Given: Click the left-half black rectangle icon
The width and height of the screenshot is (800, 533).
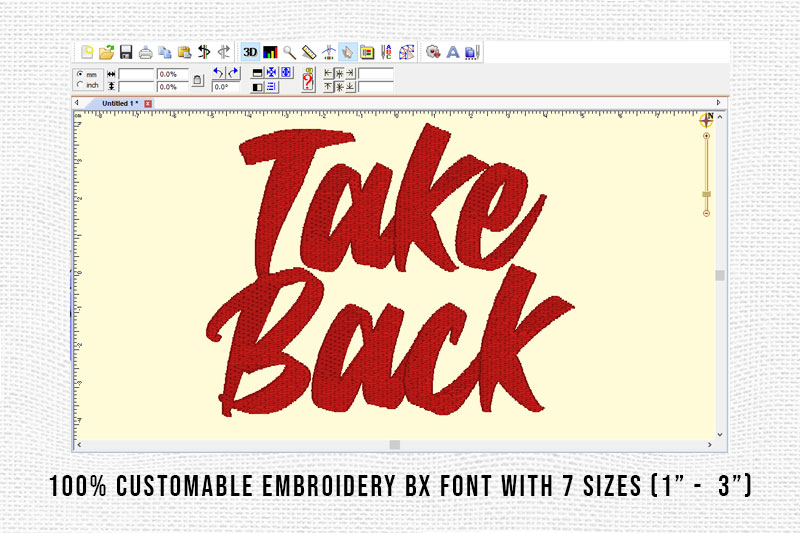Looking at the screenshot, I should [258, 87].
